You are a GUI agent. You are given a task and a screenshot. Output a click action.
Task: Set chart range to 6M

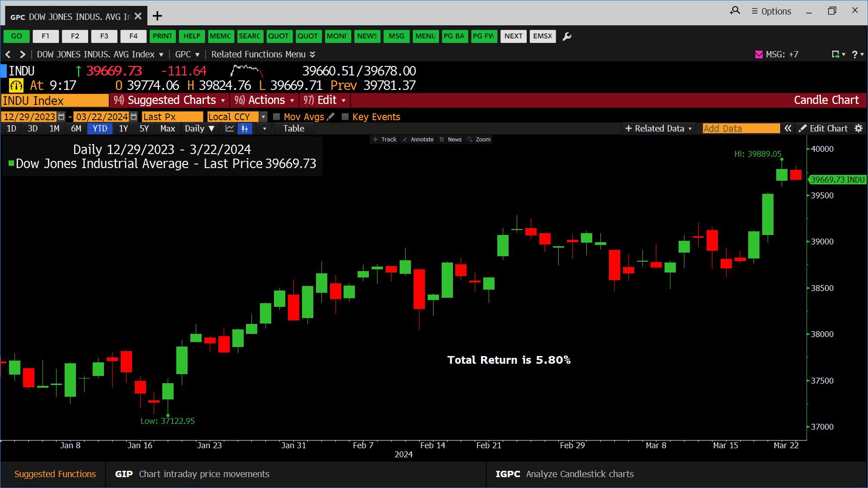point(76,128)
